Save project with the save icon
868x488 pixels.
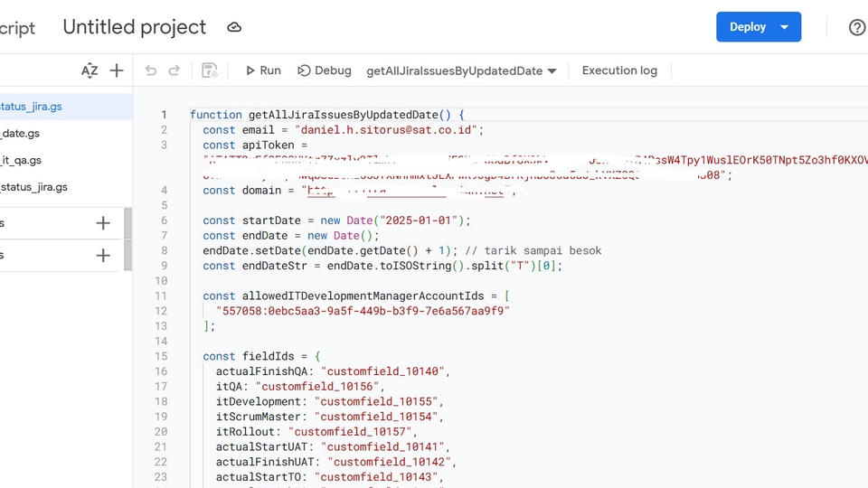209,70
